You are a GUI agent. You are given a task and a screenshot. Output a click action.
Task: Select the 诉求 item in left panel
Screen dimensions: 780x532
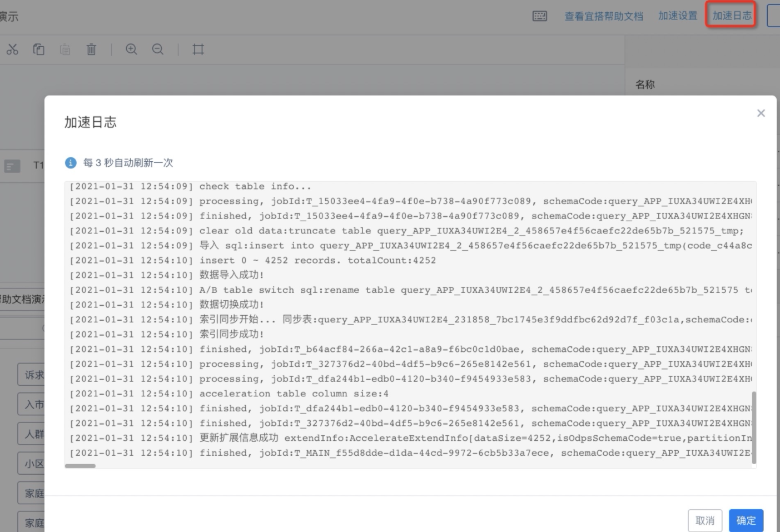click(31, 375)
